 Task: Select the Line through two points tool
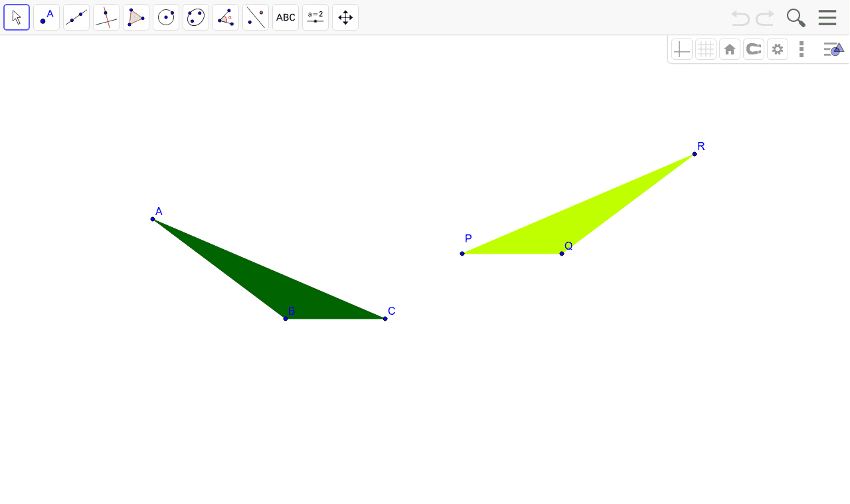(x=76, y=17)
